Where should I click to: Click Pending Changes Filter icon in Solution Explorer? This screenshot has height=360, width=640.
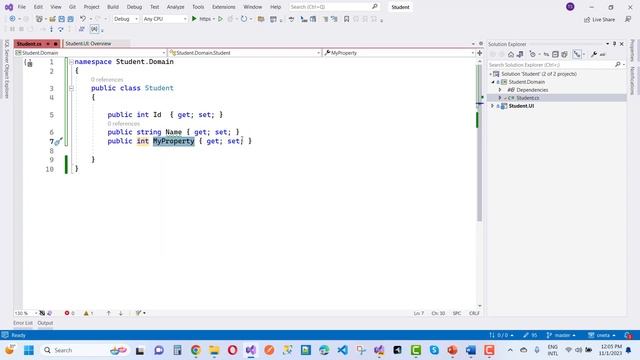pyautogui.click(x=532, y=54)
